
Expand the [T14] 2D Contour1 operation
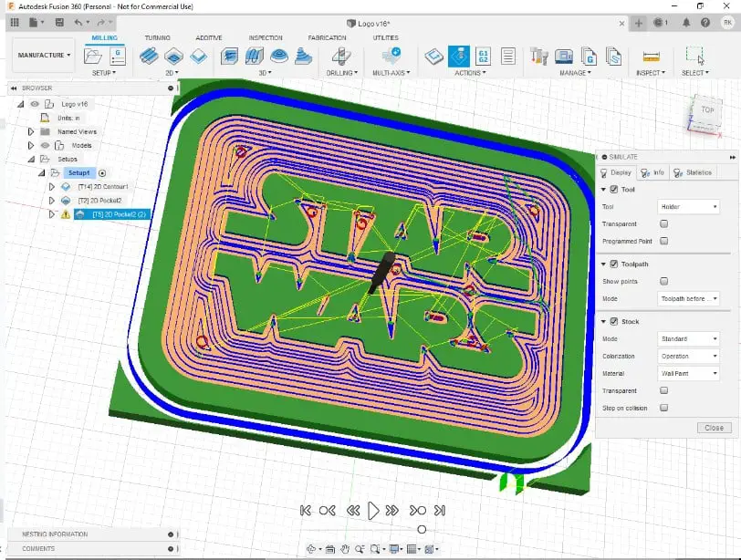point(51,186)
